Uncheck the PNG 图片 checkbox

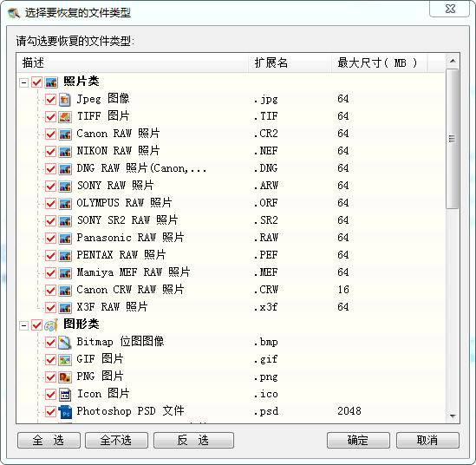(x=50, y=377)
